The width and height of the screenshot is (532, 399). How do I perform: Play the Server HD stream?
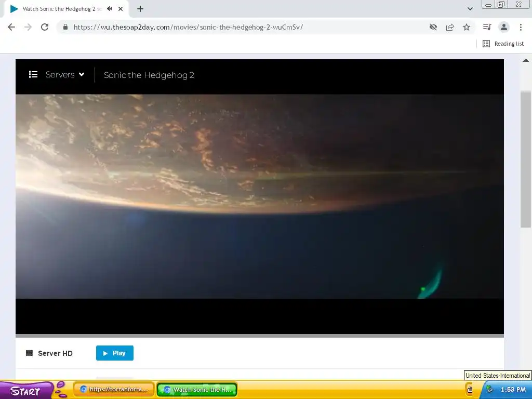coord(115,353)
